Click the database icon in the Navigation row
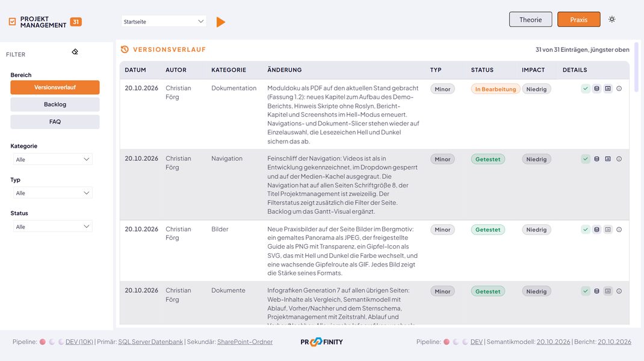This screenshot has width=644, height=361. tap(597, 159)
